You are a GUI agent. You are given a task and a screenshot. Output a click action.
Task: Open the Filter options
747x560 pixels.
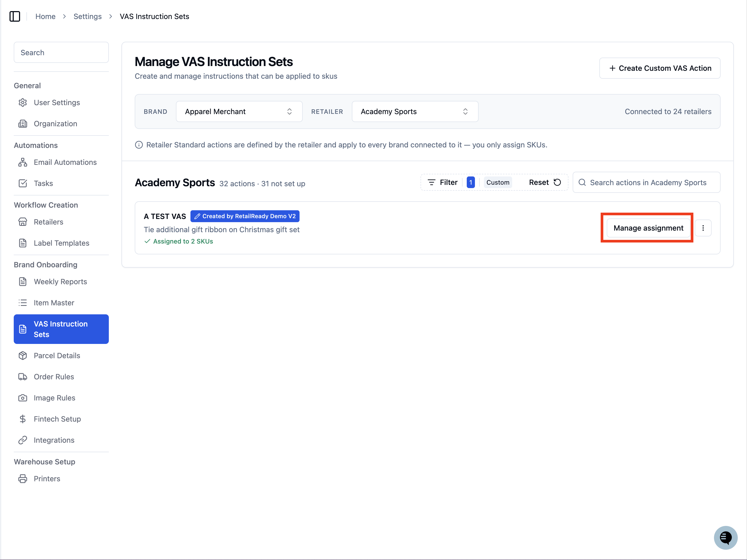[442, 182]
